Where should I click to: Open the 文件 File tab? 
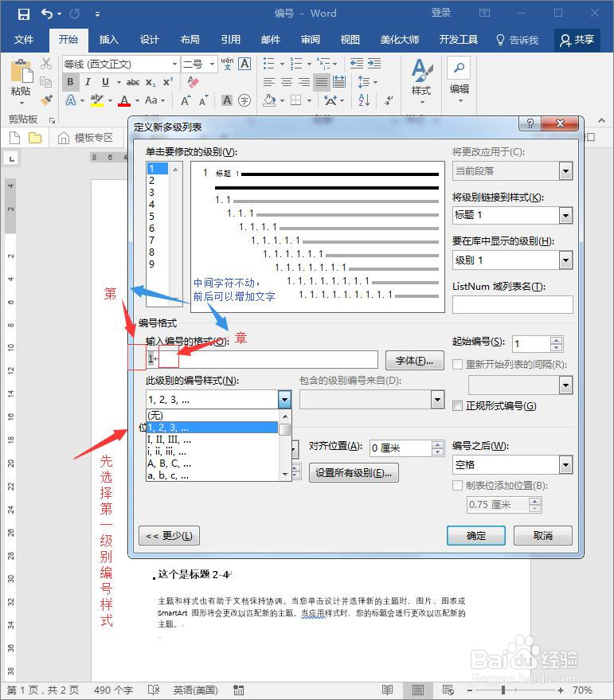(x=24, y=40)
